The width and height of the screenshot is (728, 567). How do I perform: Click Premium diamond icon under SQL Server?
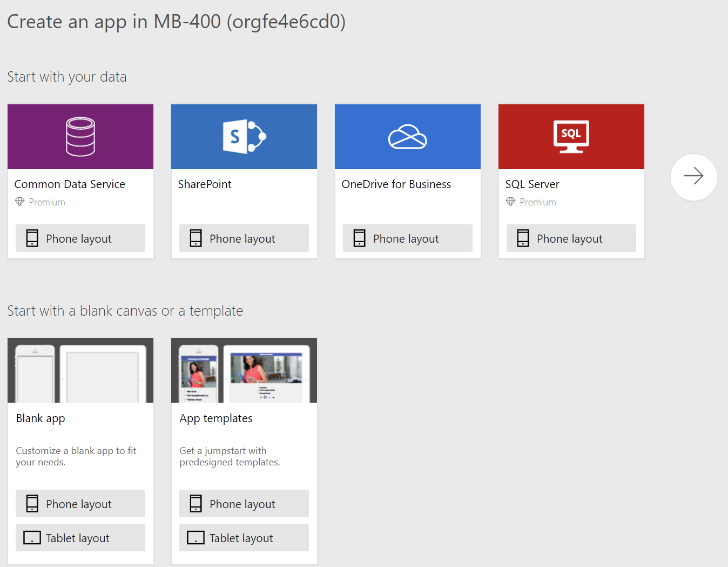(511, 202)
